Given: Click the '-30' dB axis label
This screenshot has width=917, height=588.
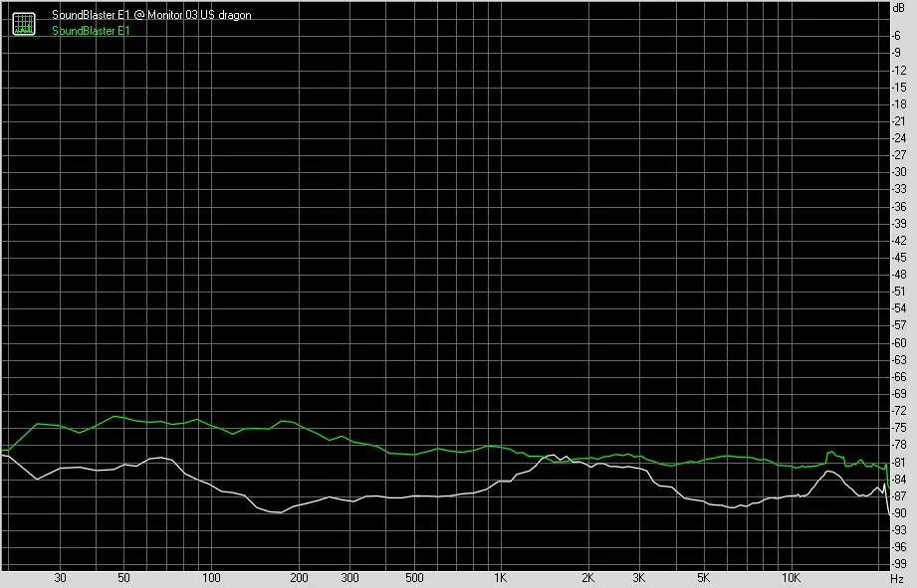Looking at the screenshot, I should coord(899,172).
